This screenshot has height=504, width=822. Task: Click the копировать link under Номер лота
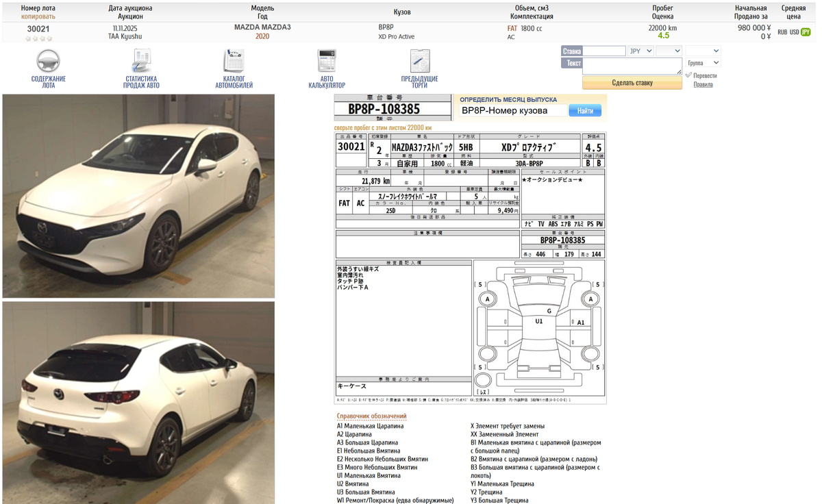(x=38, y=16)
